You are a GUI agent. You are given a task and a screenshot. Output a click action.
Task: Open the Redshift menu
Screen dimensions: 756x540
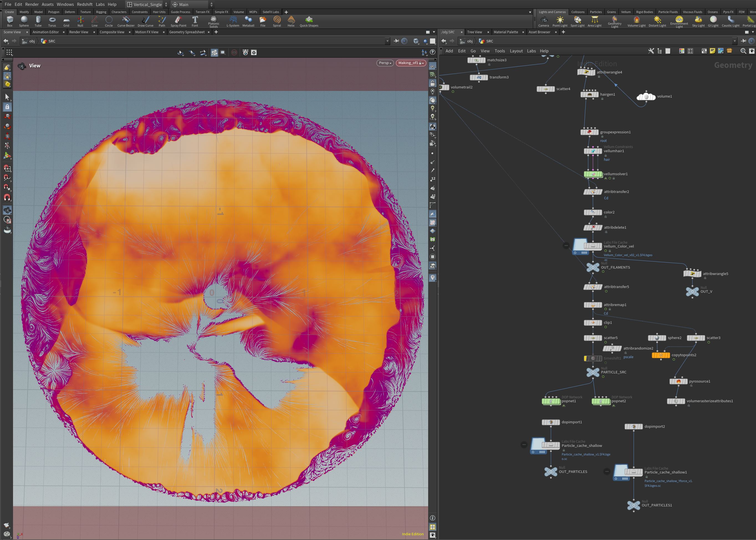[85, 4]
